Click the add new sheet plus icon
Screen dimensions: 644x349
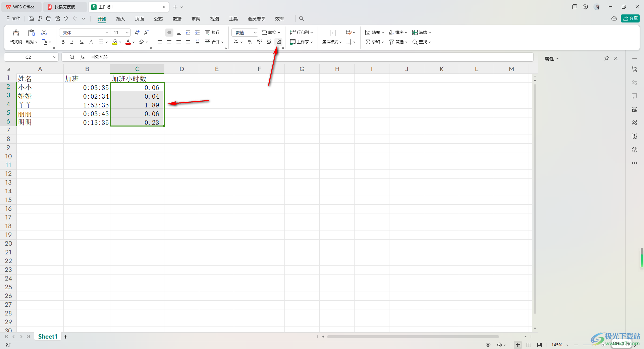(x=65, y=337)
